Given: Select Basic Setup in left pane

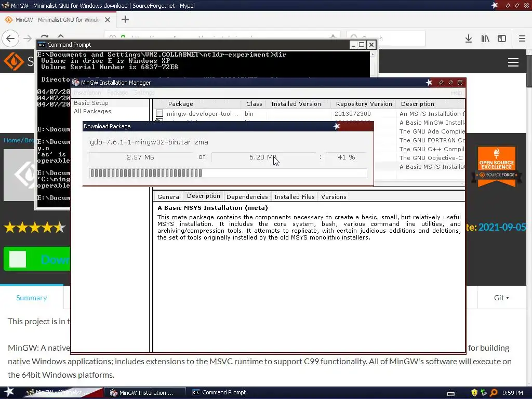Looking at the screenshot, I should click(x=91, y=103).
